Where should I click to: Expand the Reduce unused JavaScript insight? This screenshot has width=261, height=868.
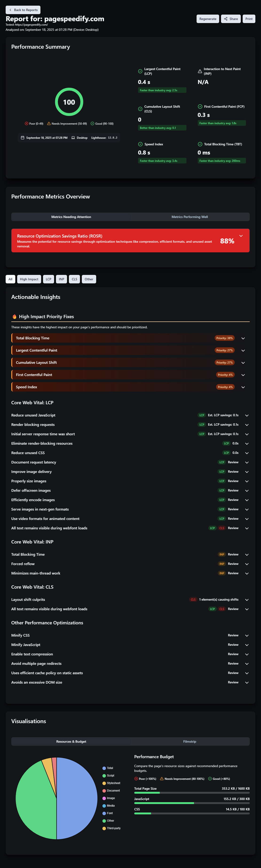tap(246, 415)
